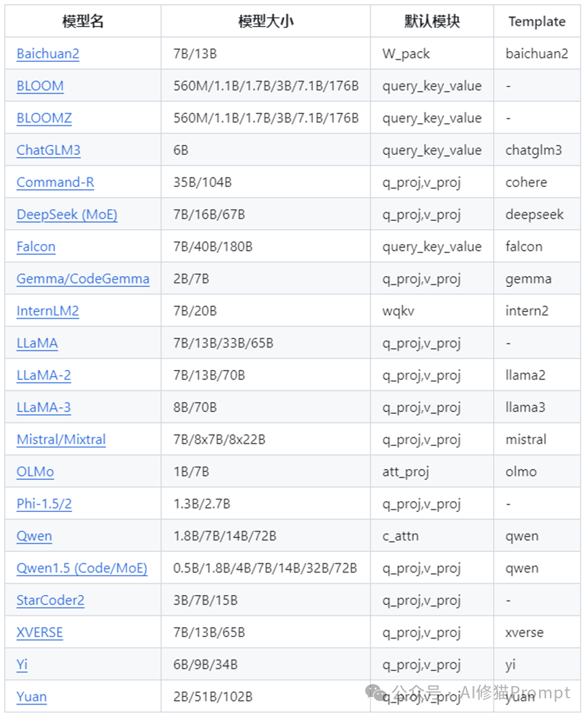
Task: Click the LLaMA-2 model link
Action: tap(44, 375)
